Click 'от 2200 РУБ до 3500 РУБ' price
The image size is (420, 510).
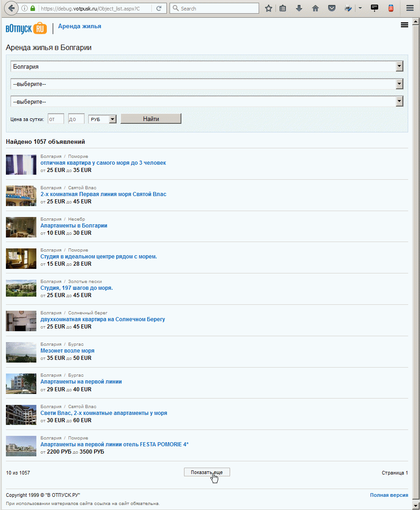[72, 452]
